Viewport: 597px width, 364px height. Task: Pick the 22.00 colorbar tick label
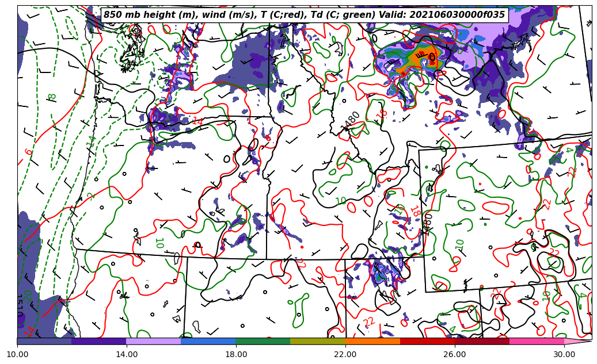pos(345,355)
